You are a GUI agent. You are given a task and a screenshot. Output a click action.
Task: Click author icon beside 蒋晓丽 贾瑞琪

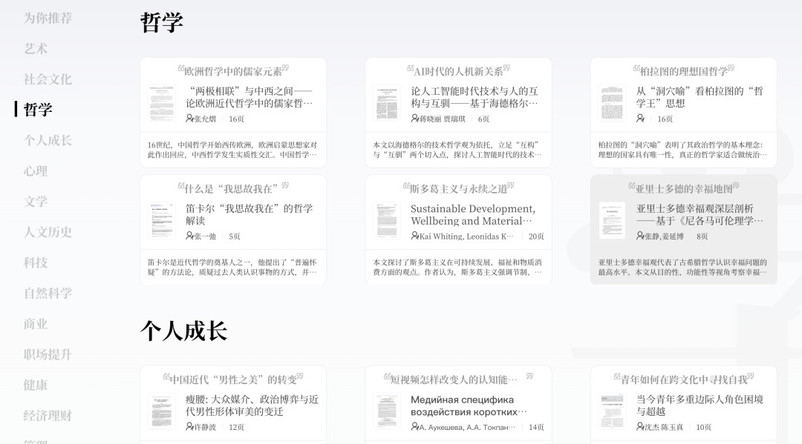tap(415, 119)
